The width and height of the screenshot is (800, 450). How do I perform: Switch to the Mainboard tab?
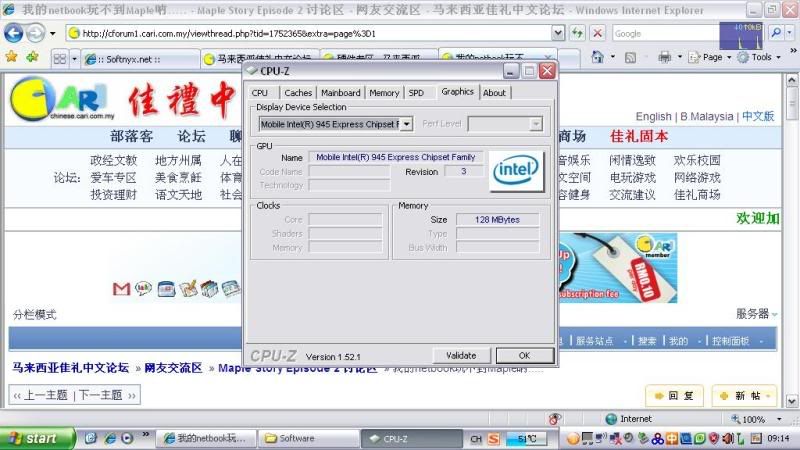click(x=340, y=93)
